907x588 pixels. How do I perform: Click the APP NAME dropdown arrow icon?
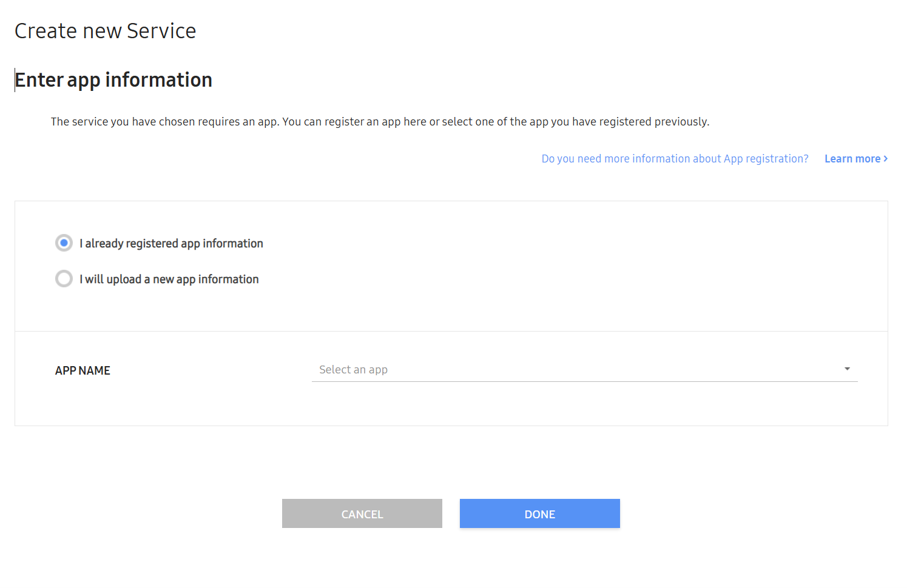847,369
